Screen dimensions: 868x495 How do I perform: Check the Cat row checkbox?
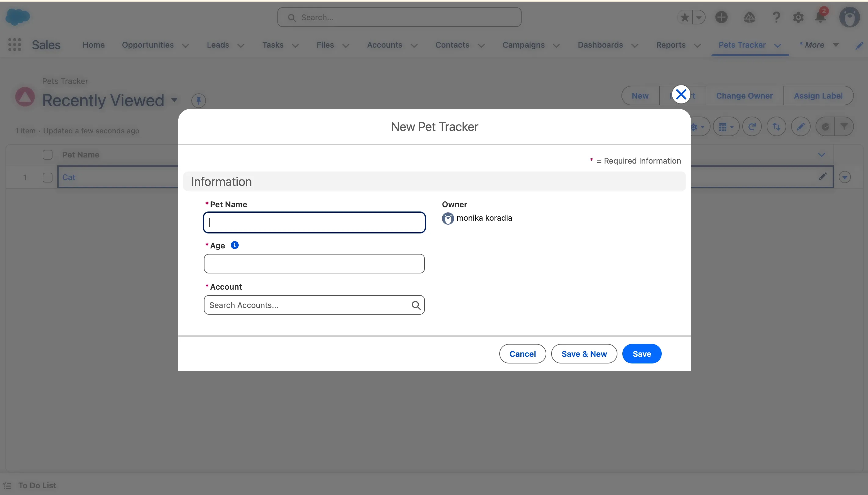pos(48,178)
